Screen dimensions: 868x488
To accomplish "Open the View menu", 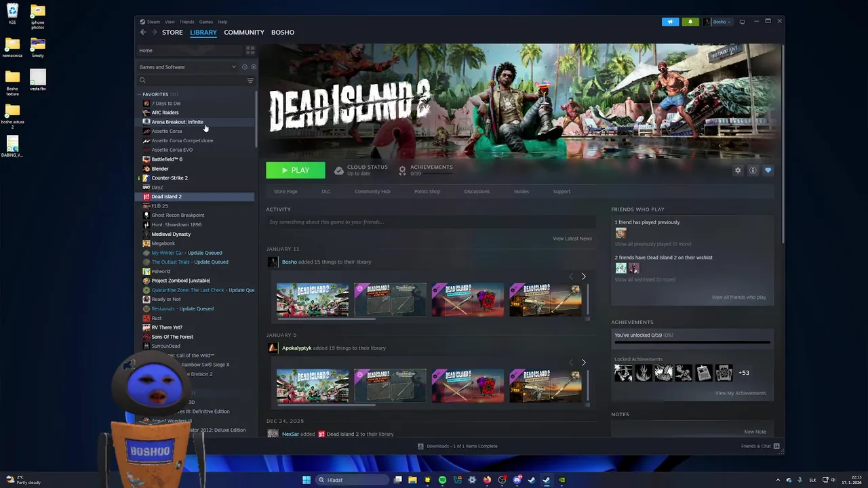I will click(x=170, y=22).
